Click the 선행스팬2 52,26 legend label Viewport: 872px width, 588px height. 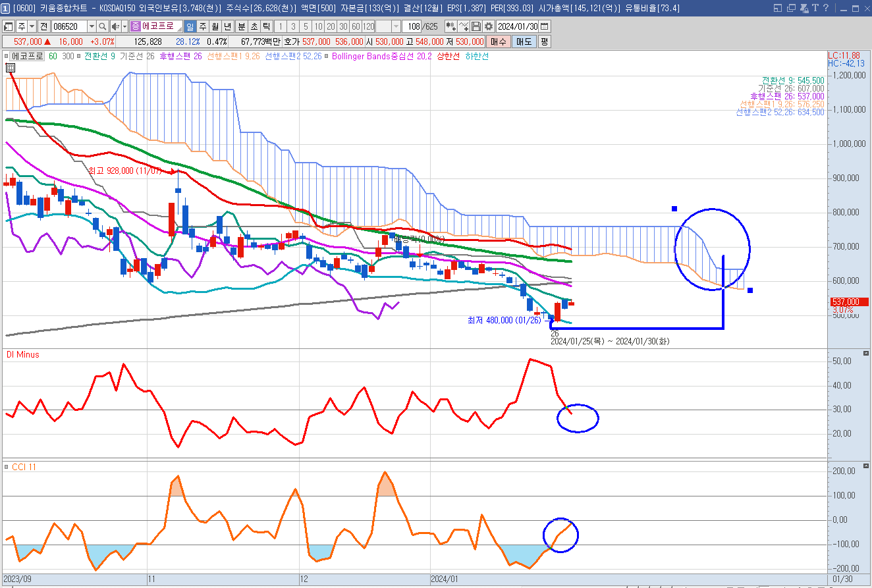294,57
